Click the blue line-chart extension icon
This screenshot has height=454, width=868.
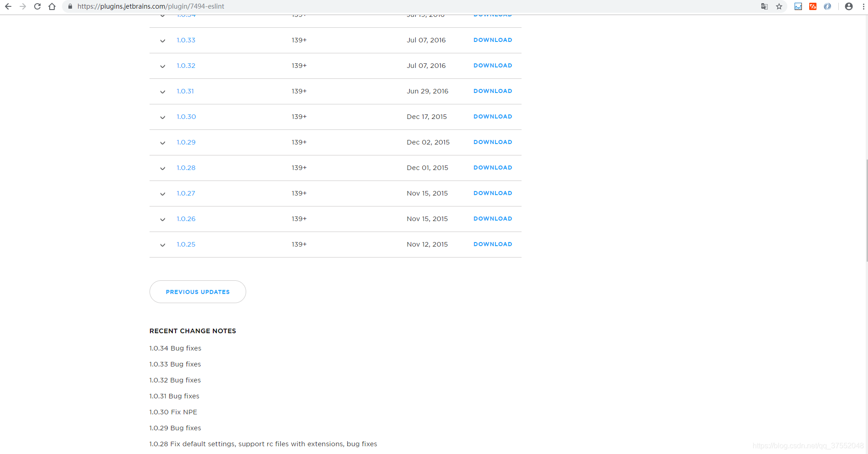tap(798, 6)
